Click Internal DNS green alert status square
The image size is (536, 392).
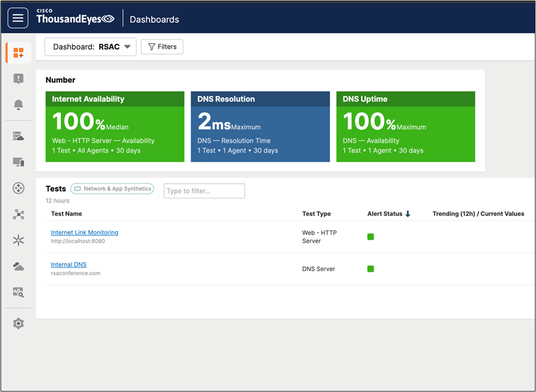click(x=371, y=269)
